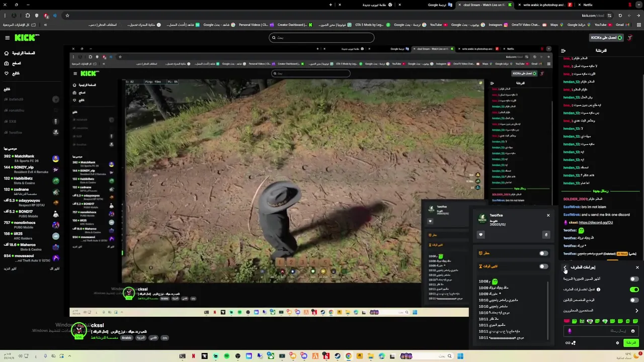Toggle the timeout switch in 1wolfxe card
The height and width of the screenshot is (362, 644).
point(543,266)
